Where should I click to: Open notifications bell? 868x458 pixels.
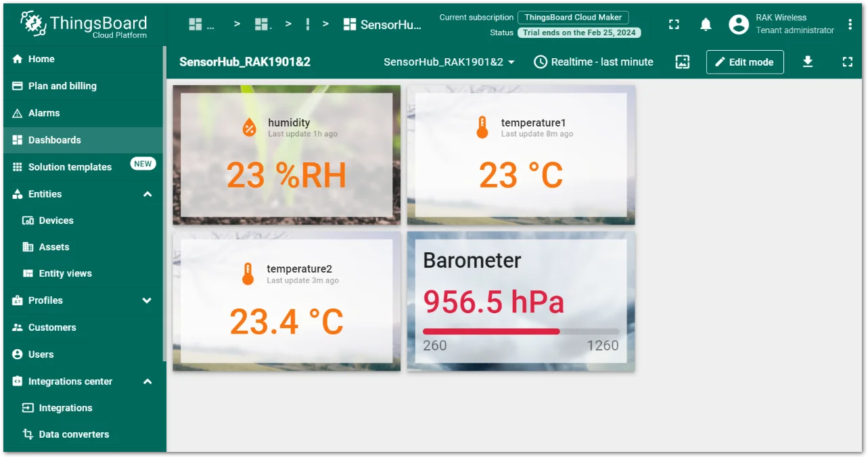coord(706,24)
